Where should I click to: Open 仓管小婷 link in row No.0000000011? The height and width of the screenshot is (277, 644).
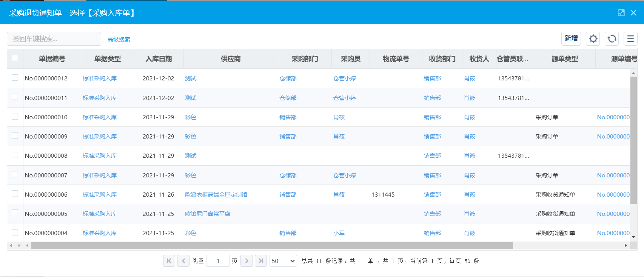point(345,98)
